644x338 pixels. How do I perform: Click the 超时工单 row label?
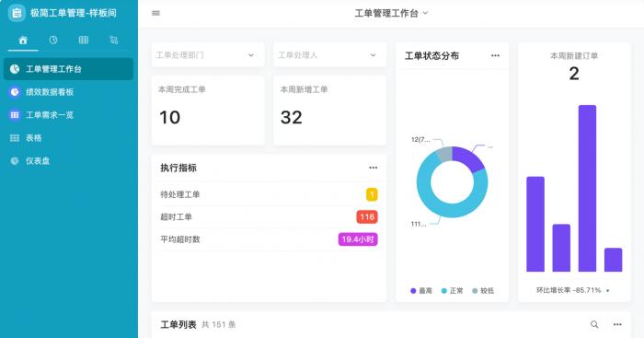click(176, 216)
